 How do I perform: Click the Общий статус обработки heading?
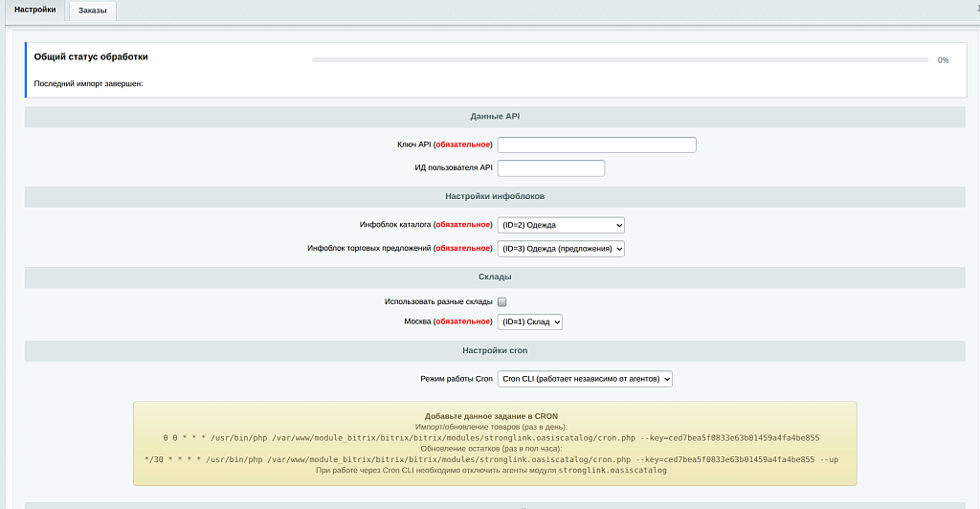click(x=91, y=57)
